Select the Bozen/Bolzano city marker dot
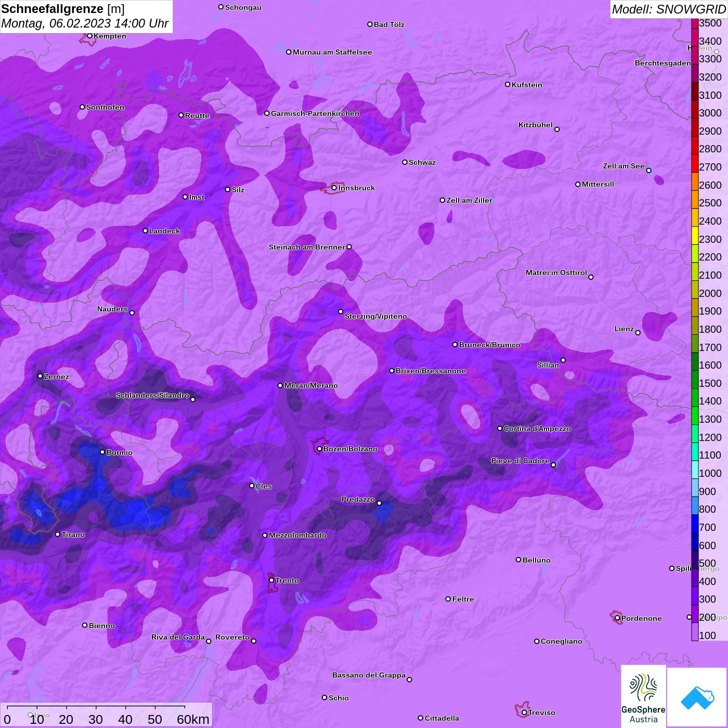This screenshot has height=728, width=728. (x=319, y=449)
